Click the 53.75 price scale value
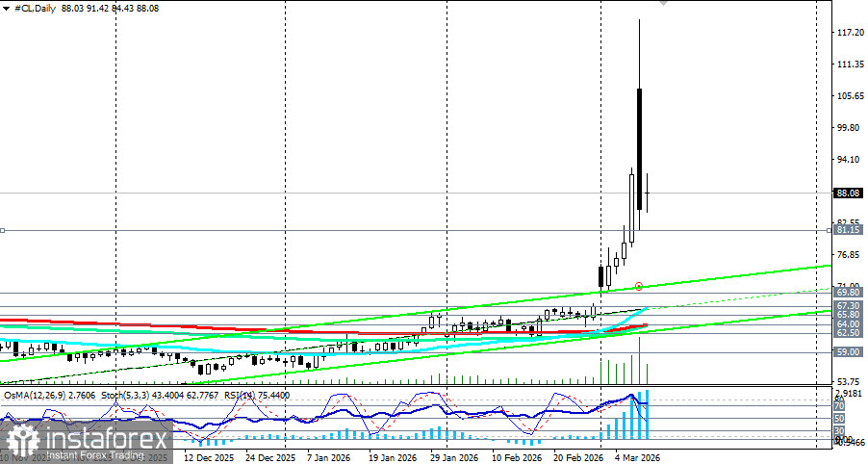The image size is (868, 464). click(851, 381)
